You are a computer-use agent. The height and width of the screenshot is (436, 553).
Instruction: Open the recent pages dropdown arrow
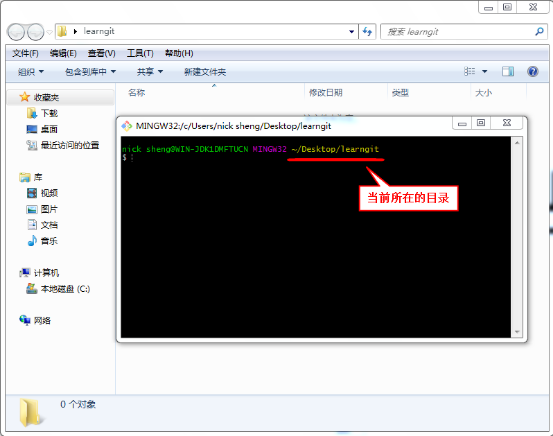[x=49, y=32]
